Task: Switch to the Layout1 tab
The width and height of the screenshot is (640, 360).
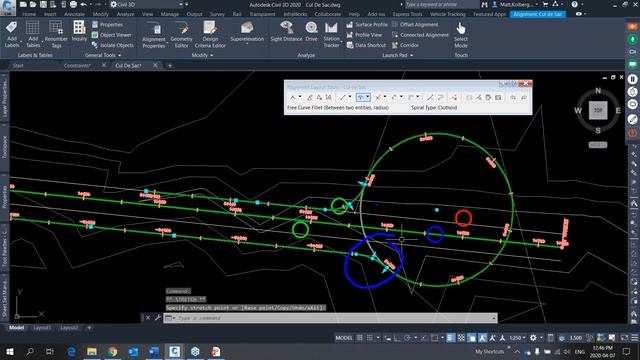Action: point(42,327)
